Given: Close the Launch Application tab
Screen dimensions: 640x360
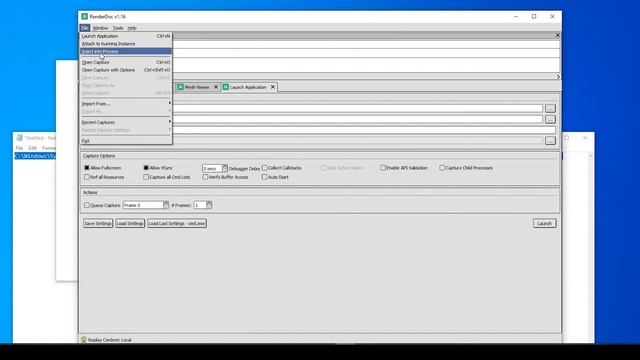Looking at the screenshot, I should pyautogui.click(x=273, y=87).
